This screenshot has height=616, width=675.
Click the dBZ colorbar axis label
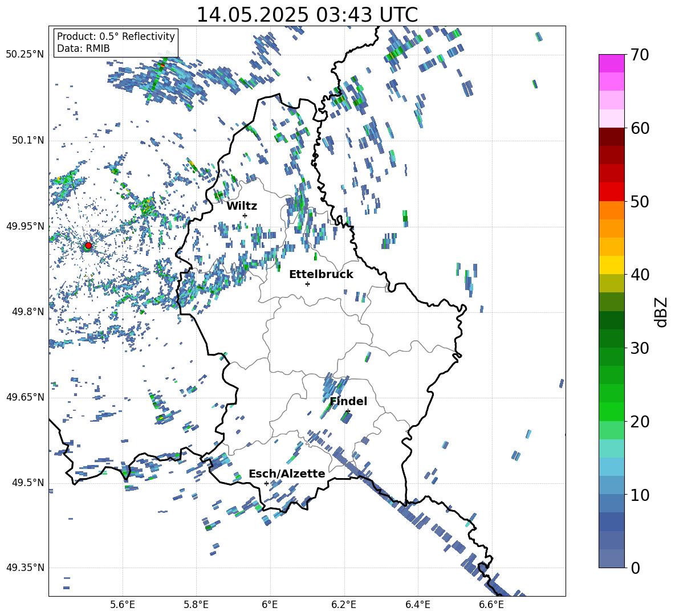click(662, 312)
